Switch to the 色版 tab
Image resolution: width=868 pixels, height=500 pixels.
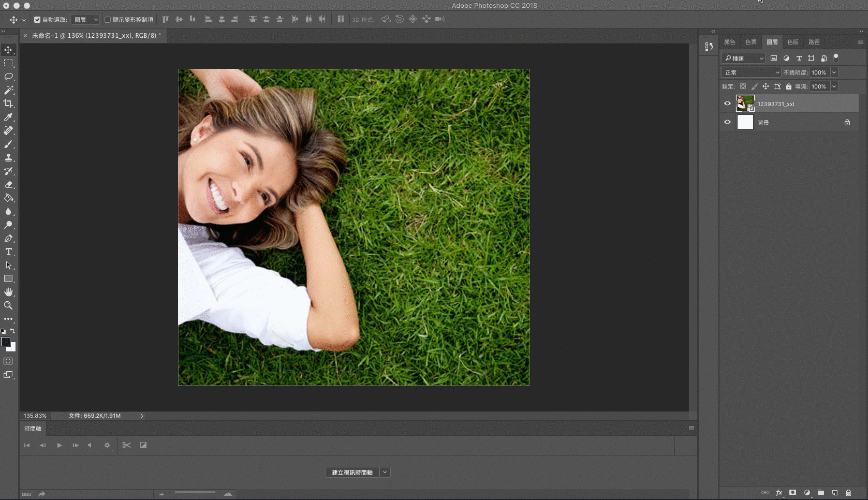(x=792, y=42)
